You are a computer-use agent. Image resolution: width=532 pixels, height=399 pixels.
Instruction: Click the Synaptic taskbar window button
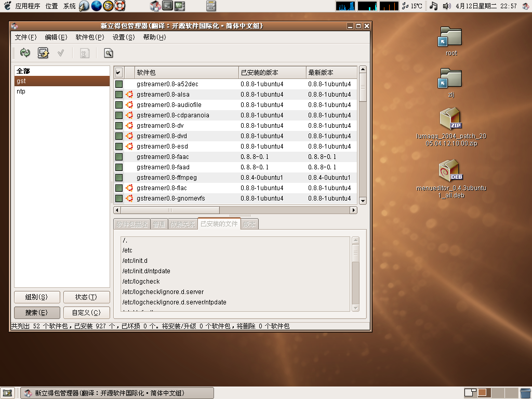point(117,393)
